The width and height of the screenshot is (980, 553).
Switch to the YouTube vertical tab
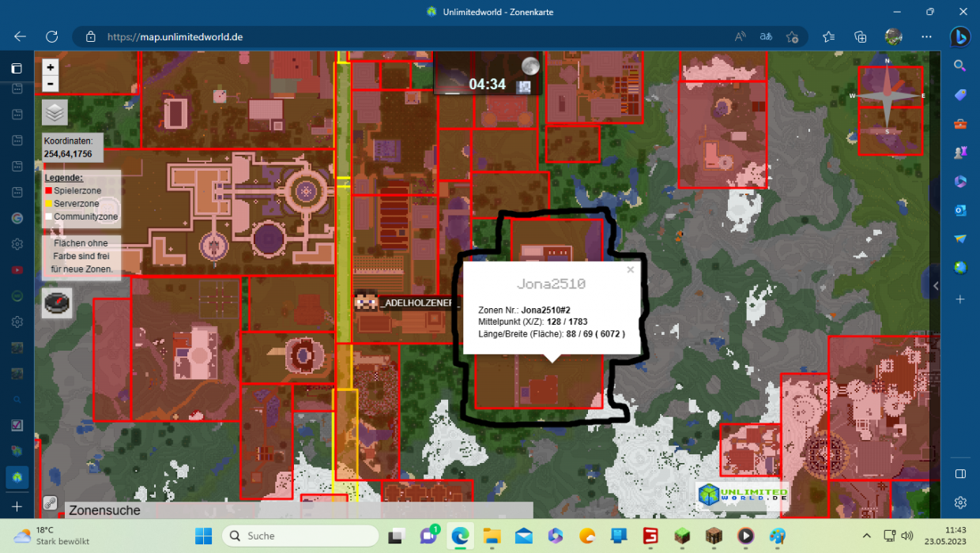(17, 270)
